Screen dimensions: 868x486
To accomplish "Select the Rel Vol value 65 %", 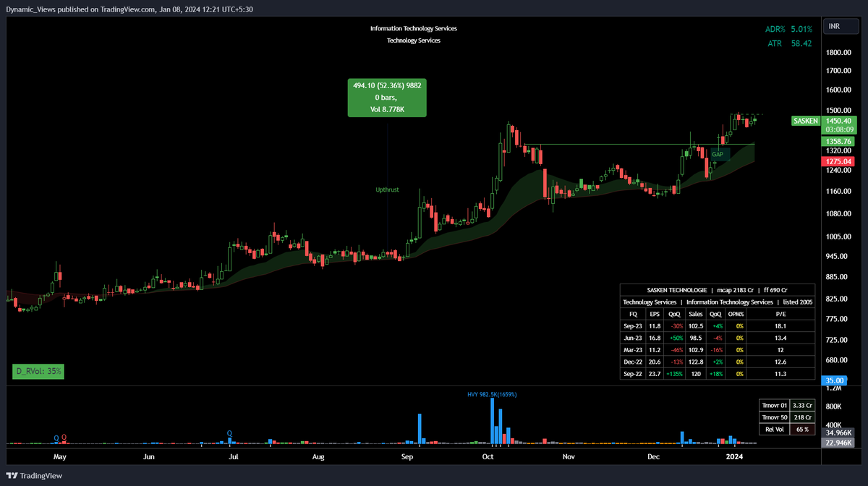I will (x=802, y=430).
